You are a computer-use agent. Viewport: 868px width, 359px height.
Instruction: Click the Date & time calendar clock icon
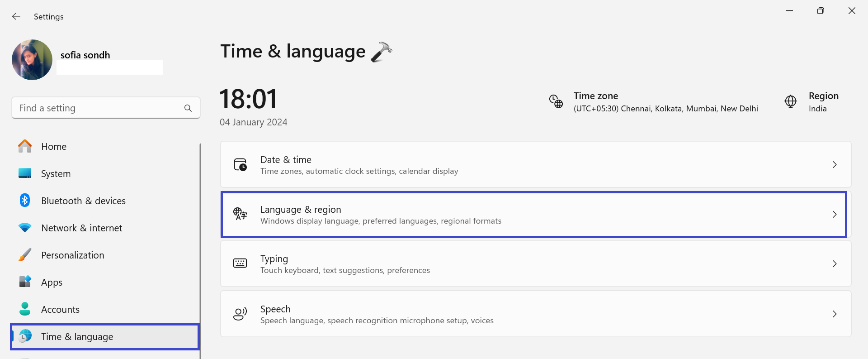click(x=240, y=165)
